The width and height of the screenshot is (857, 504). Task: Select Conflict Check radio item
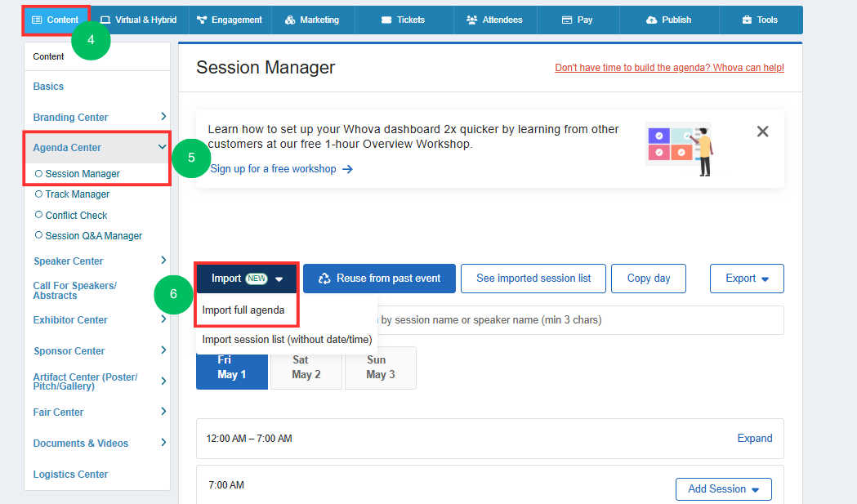coord(71,215)
